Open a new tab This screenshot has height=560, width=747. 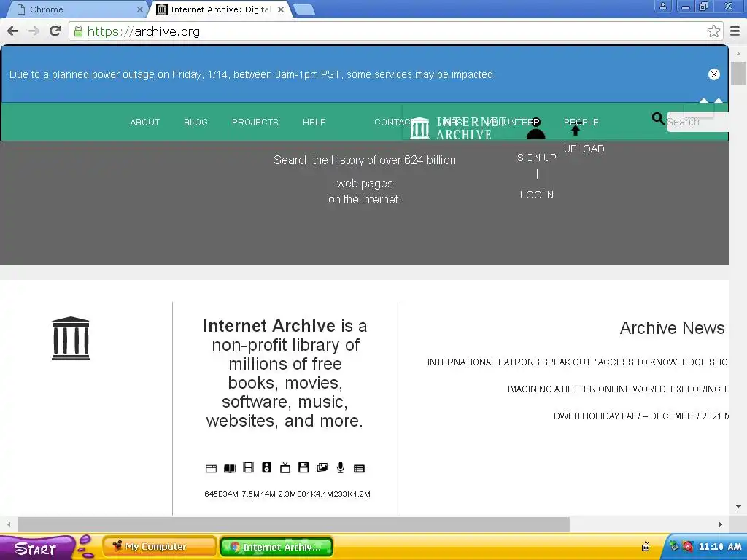point(303,9)
